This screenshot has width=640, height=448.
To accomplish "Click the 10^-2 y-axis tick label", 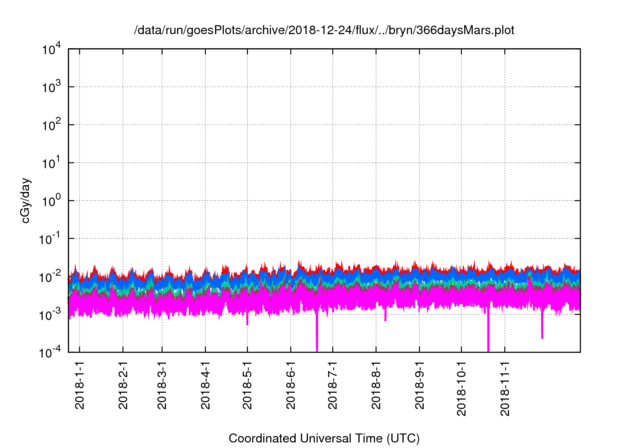I will tap(53, 276).
